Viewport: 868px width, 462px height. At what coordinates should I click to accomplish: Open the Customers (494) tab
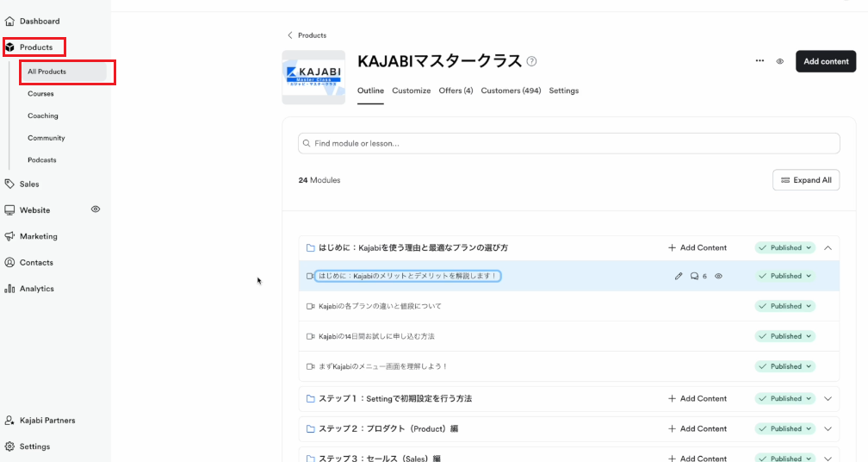pos(511,91)
